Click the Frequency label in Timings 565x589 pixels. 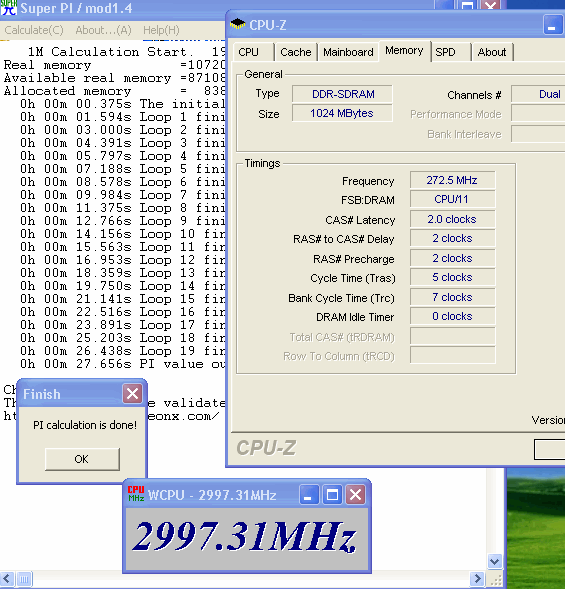(x=368, y=181)
